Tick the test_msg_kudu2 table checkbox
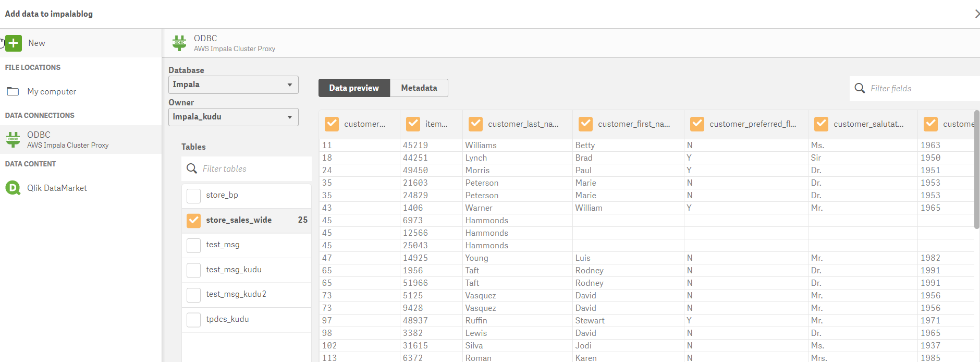 (194, 295)
